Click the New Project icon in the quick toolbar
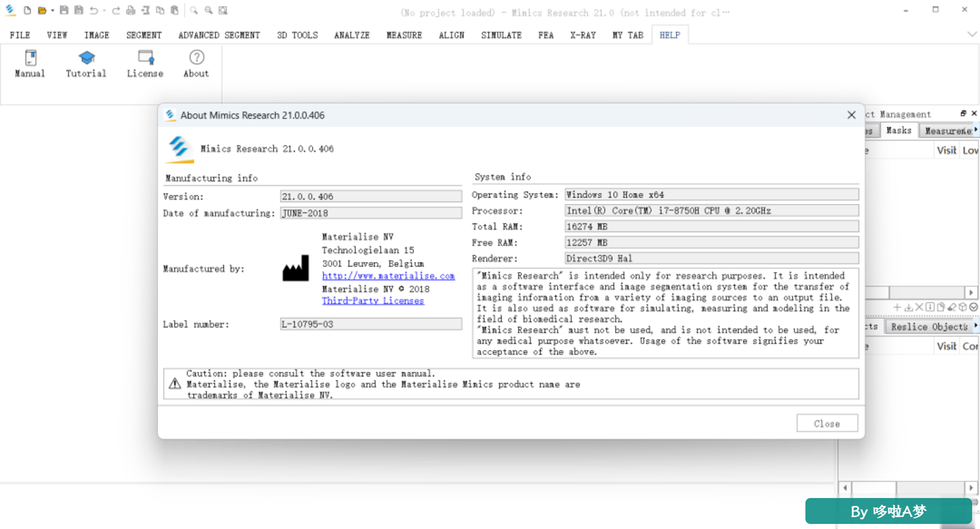 pos(27,10)
